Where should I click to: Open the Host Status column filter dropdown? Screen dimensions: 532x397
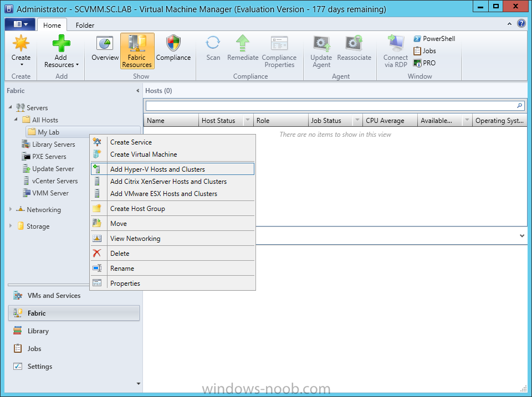[x=248, y=120]
